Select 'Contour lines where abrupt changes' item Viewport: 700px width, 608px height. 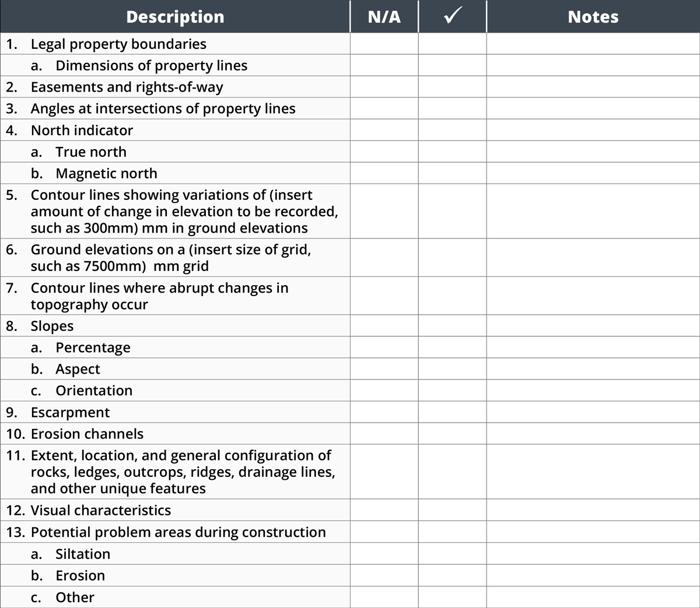(159, 296)
